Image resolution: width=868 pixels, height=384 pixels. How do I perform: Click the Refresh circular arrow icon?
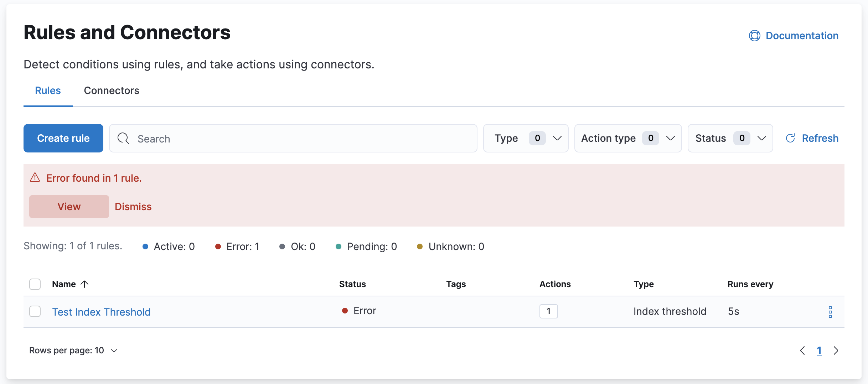[790, 138]
